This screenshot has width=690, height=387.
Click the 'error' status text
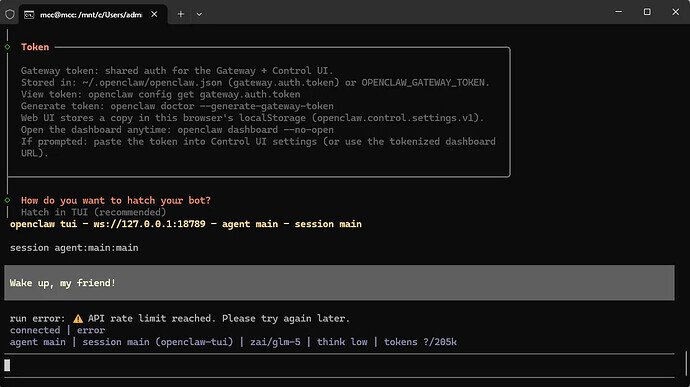point(91,330)
